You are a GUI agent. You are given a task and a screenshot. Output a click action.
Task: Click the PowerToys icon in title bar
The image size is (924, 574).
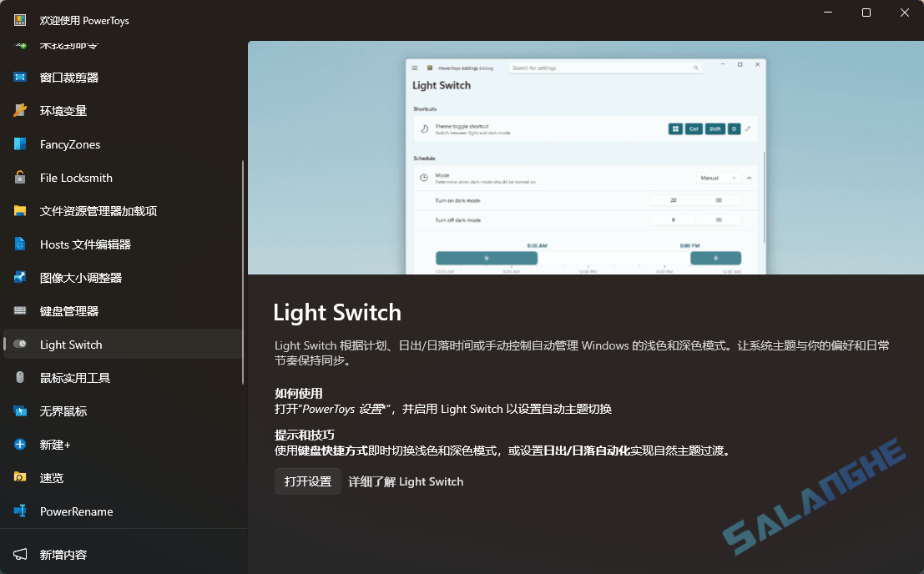18,18
